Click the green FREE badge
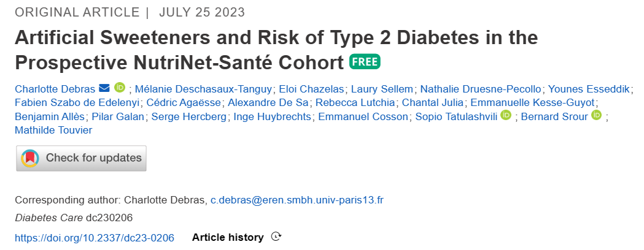Screen dimensions: 644x250 (365, 62)
